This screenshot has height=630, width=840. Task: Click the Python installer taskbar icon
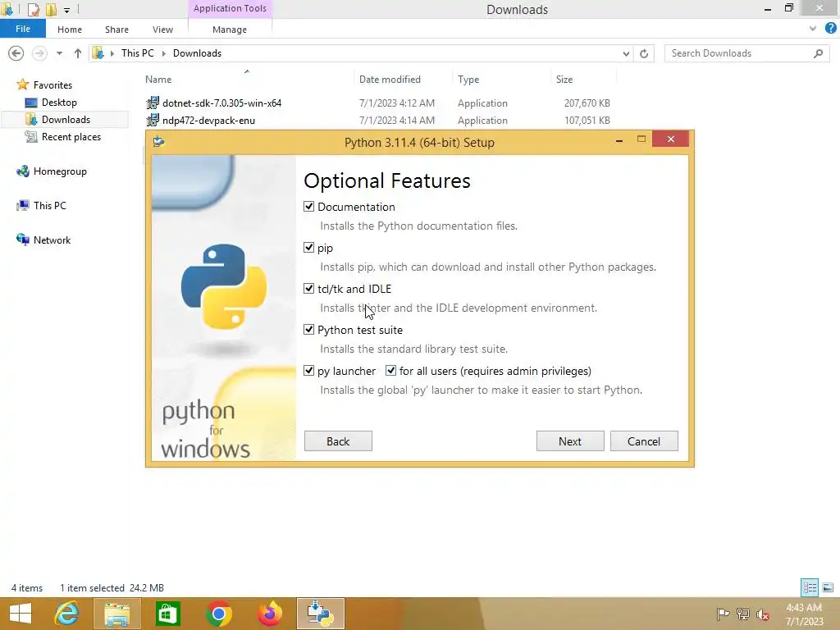[x=321, y=614]
